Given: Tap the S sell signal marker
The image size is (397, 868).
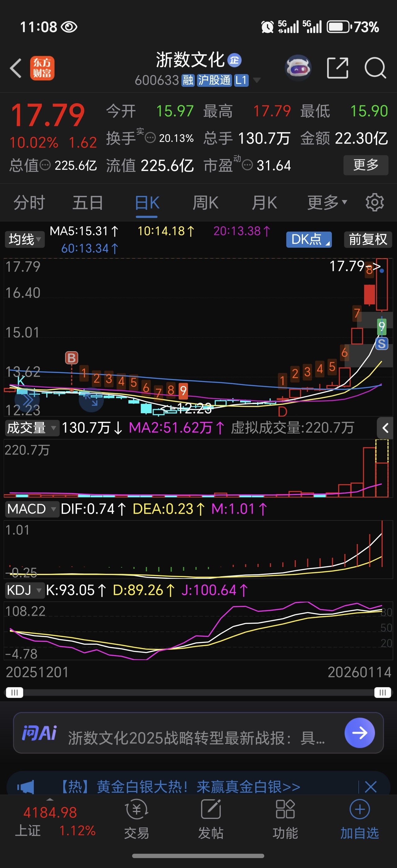Looking at the screenshot, I should [381, 344].
